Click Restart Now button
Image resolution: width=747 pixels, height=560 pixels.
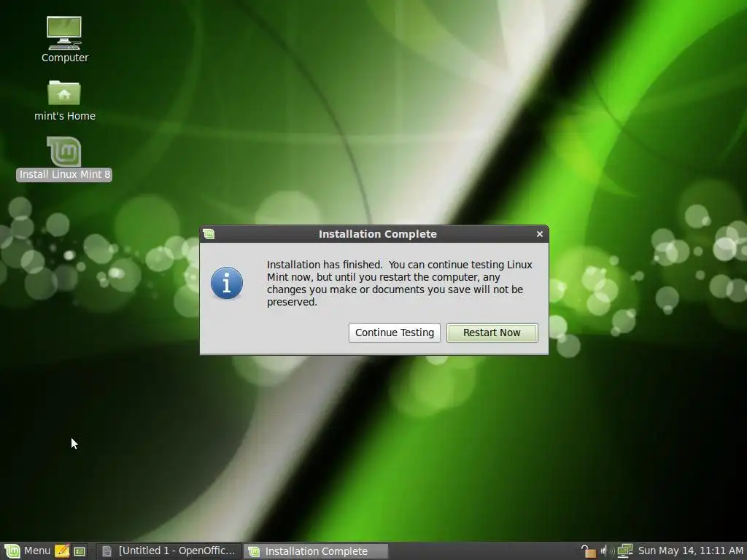pyautogui.click(x=492, y=332)
